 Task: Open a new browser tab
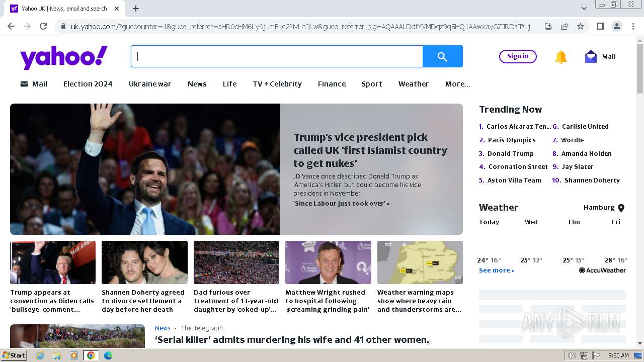136,9
